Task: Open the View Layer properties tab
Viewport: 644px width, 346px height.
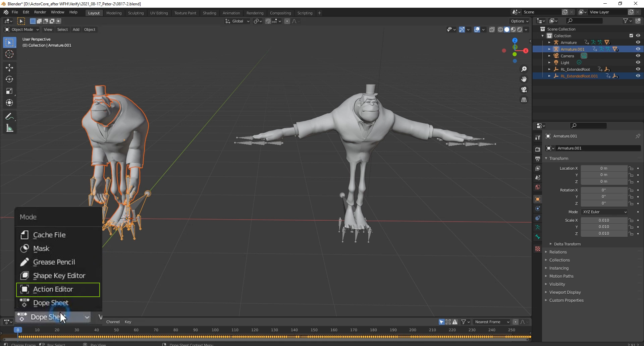Action: [538, 168]
